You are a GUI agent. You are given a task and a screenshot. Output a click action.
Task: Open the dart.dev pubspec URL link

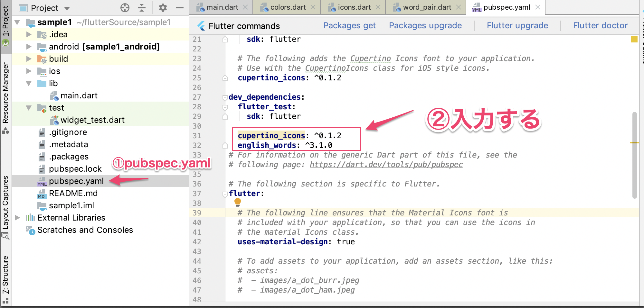coord(386,165)
